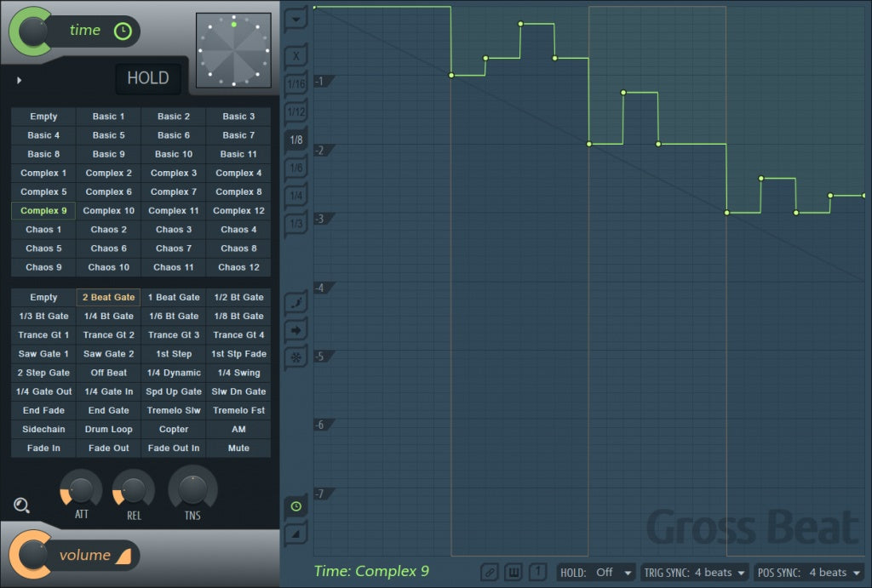Screen dimensions: 872x588
Task: Set grid snap to 1/16
Action: [x=295, y=83]
